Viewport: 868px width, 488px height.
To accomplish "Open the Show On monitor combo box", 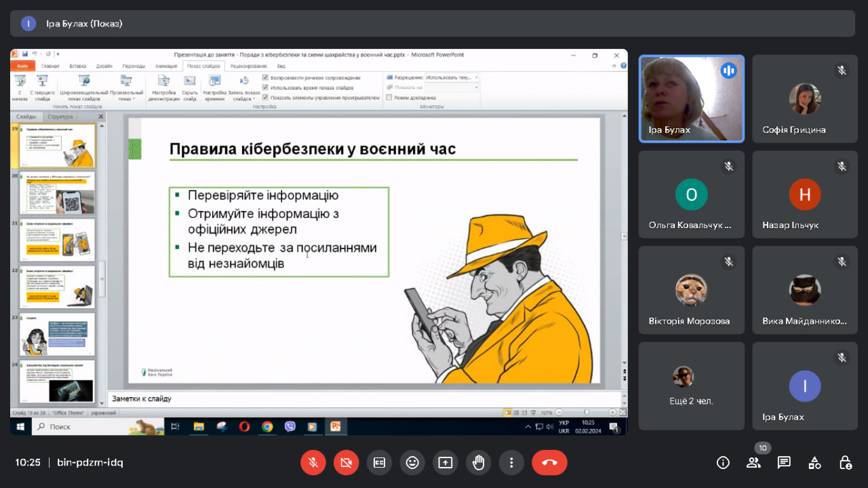I will [x=452, y=88].
